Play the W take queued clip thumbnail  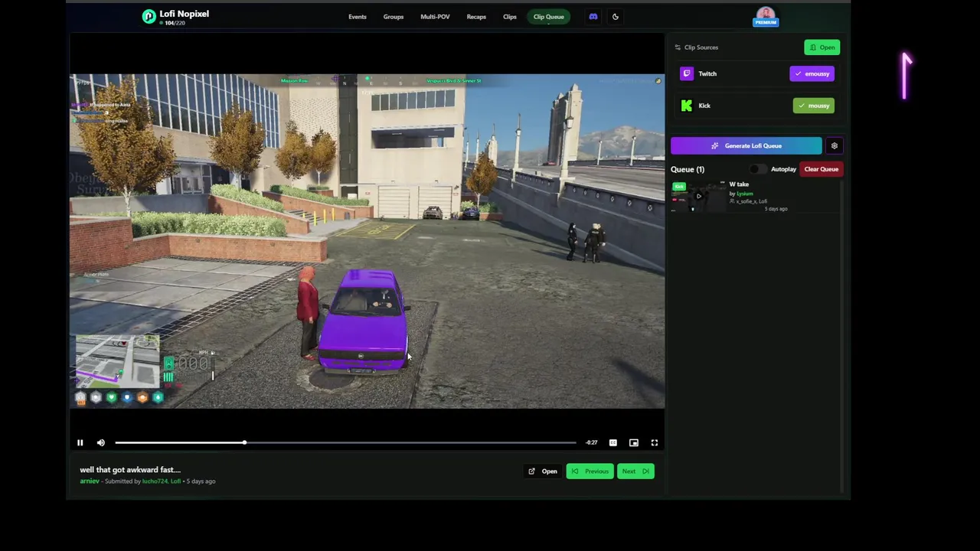698,196
